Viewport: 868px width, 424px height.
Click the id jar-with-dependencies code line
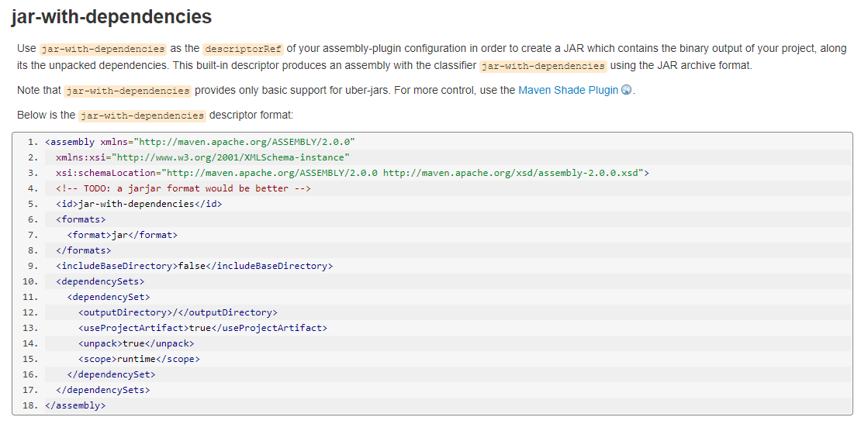click(139, 204)
